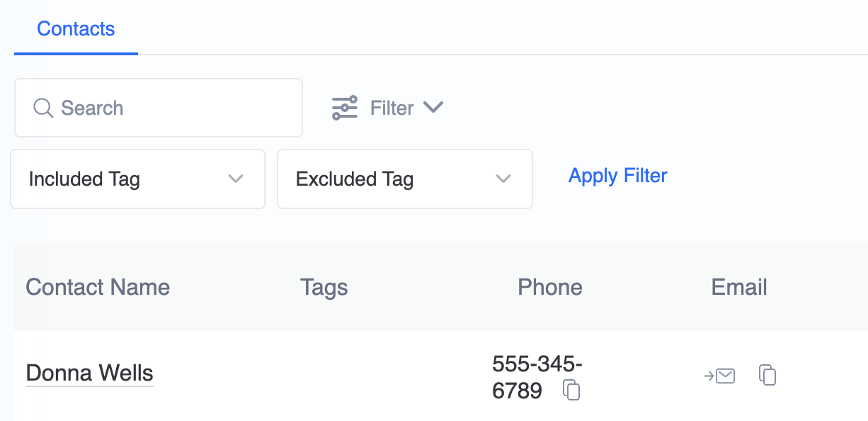Copy Donna Wells' phone number icon
868x421 pixels.
point(572,391)
